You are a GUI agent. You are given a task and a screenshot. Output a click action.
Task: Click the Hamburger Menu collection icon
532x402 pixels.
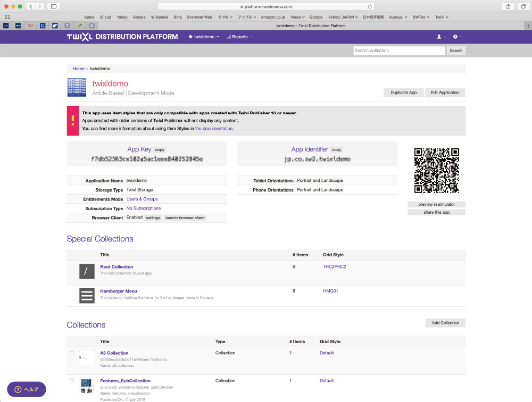[87, 296]
